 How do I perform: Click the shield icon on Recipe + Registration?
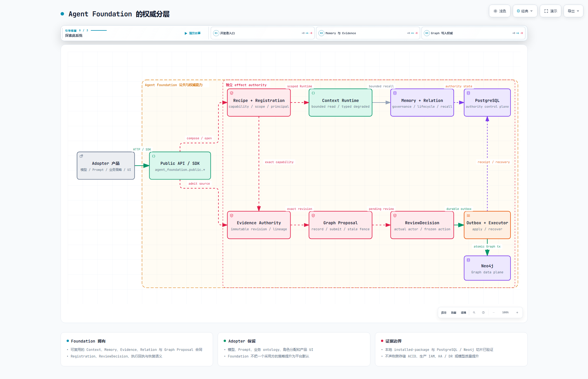pos(232,93)
